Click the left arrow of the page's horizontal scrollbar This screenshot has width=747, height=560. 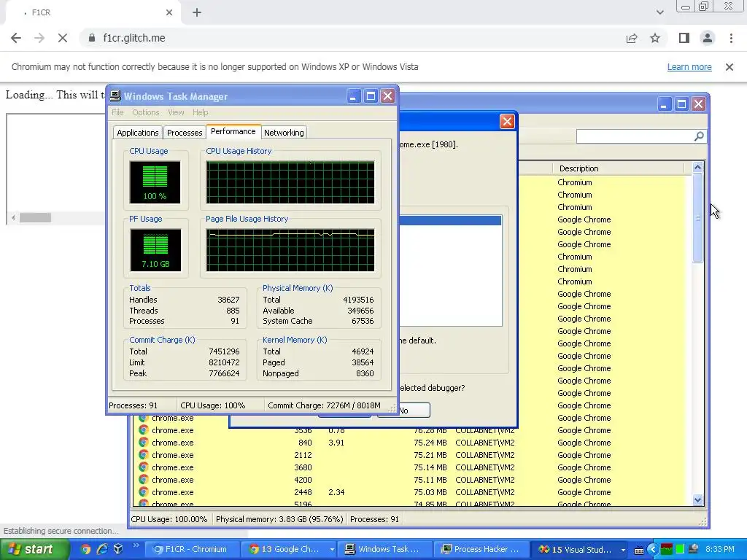tap(13, 217)
